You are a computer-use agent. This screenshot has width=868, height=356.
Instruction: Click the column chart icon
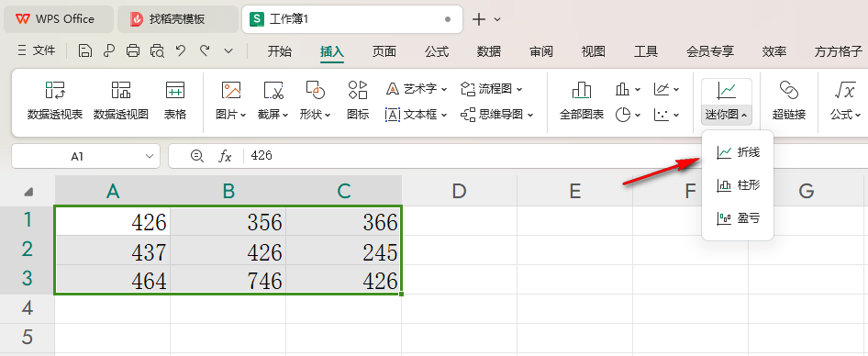[x=622, y=89]
